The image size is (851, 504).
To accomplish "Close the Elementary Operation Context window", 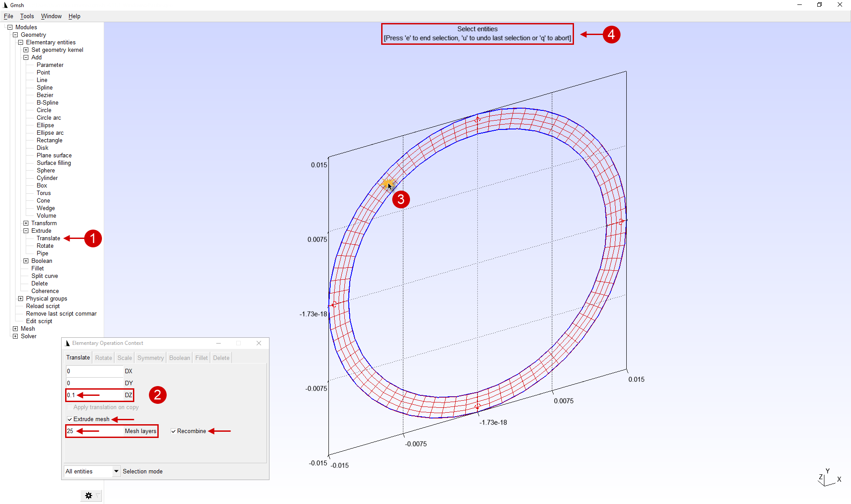I will click(259, 343).
